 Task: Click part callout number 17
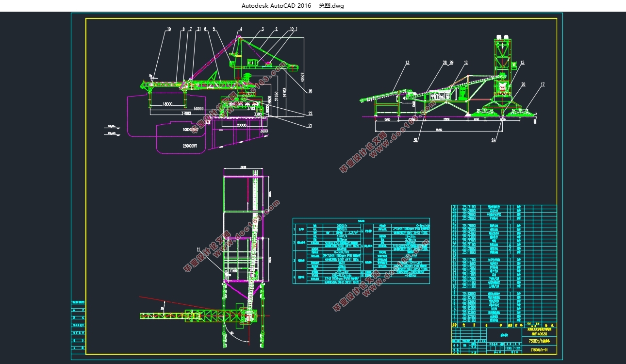[542, 84]
